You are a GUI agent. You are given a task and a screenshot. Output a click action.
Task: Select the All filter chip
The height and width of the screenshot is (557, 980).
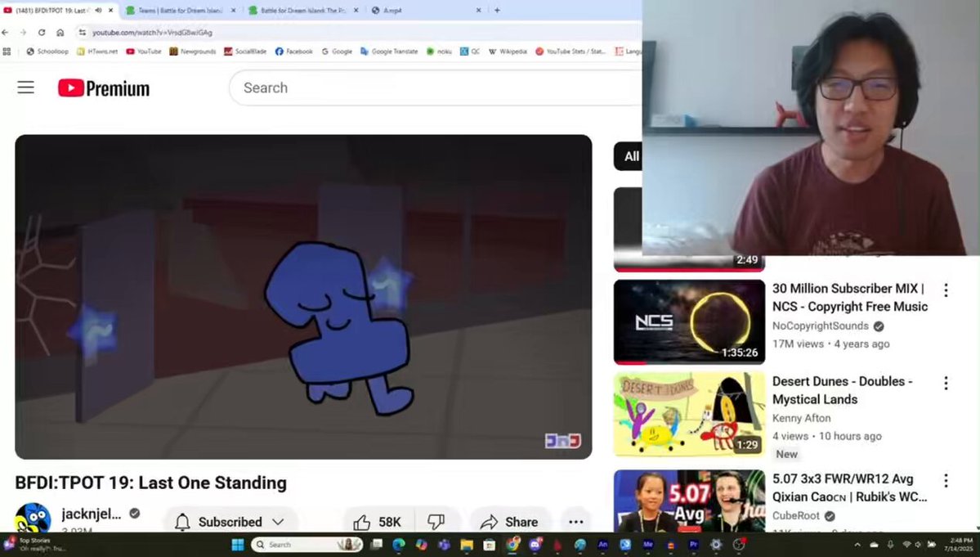[x=629, y=156]
